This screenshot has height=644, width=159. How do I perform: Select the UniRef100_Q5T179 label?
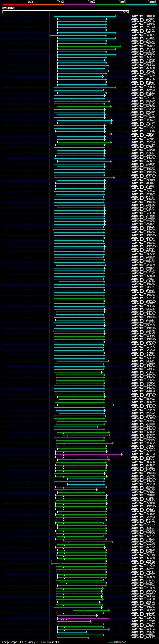coord(143,490)
